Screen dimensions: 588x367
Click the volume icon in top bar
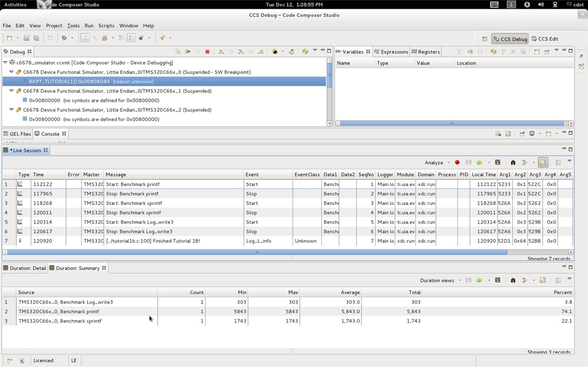pyautogui.click(x=541, y=4)
